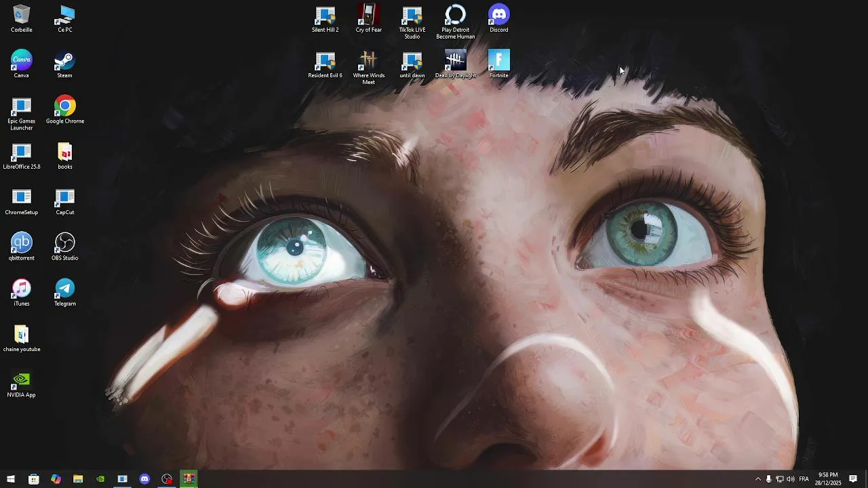Click the microphone tray icon
The width and height of the screenshot is (868, 488).
click(768, 479)
